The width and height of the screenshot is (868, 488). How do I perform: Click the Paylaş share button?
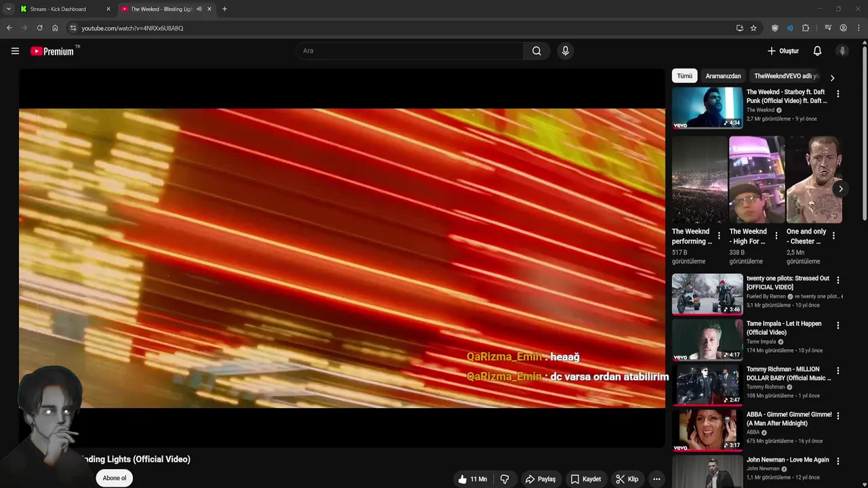pyautogui.click(x=540, y=479)
